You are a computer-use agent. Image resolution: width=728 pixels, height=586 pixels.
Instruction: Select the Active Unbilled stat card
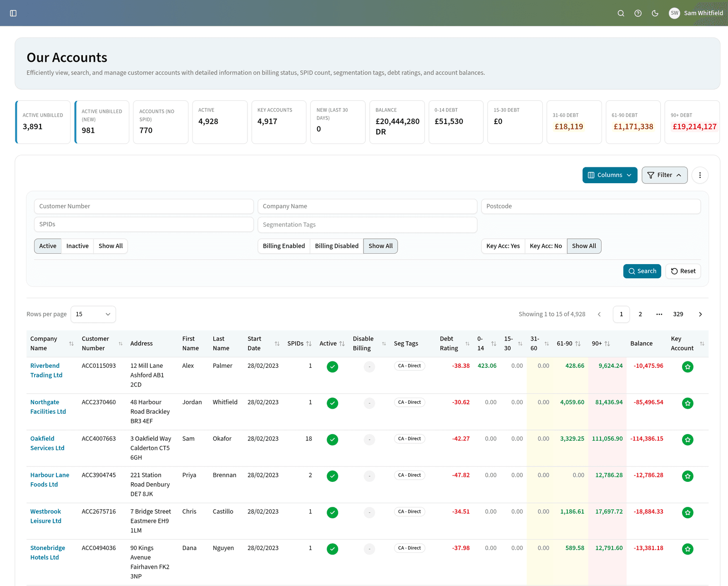click(x=43, y=122)
